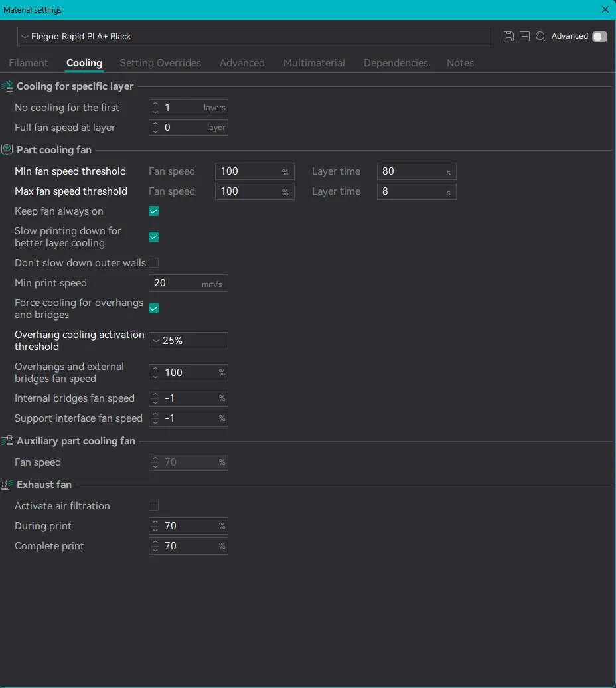Image resolution: width=616 pixels, height=688 pixels.
Task: Open the Setting Overrides tab
Action: 160,63
